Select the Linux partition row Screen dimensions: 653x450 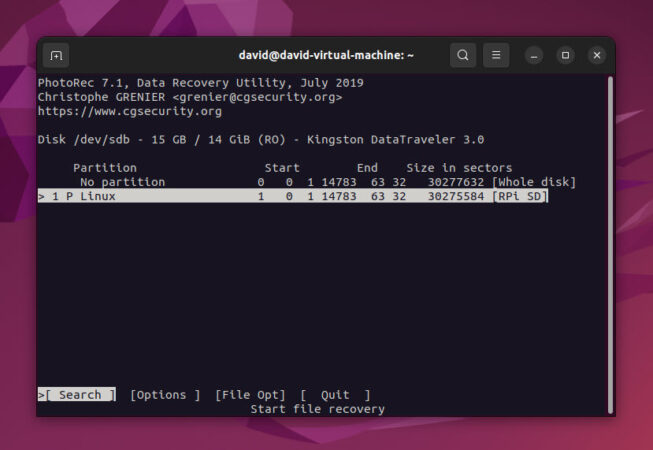coord(294,196)
